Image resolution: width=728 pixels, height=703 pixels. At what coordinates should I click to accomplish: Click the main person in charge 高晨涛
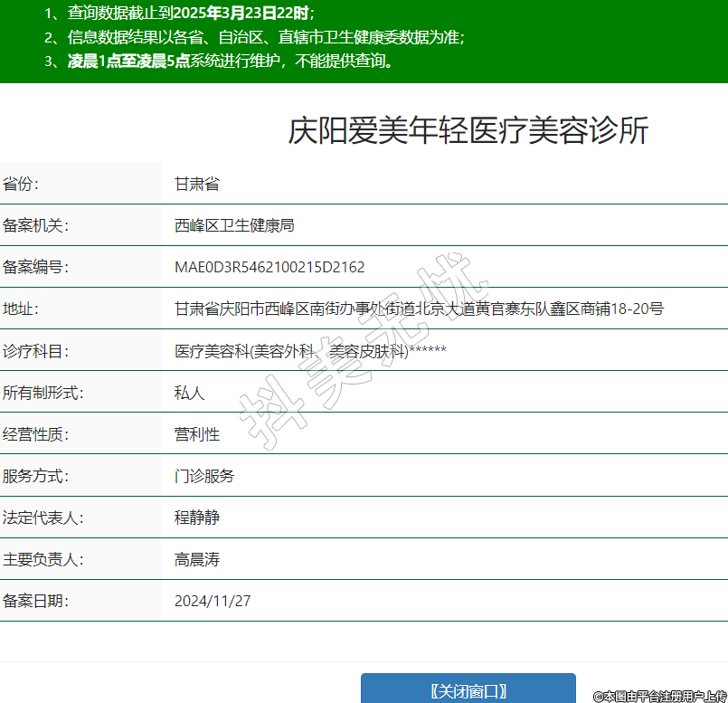197,560
